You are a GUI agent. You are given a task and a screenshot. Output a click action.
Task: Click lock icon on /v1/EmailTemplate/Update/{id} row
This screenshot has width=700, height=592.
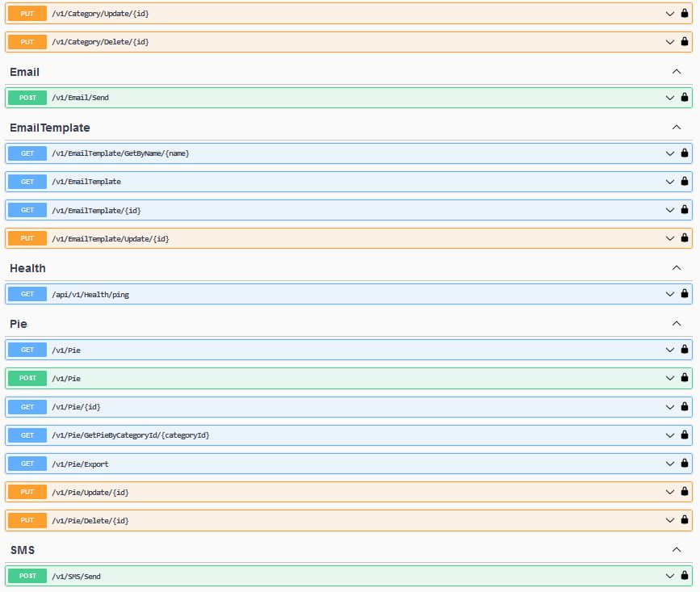click(x=685, y=238)
